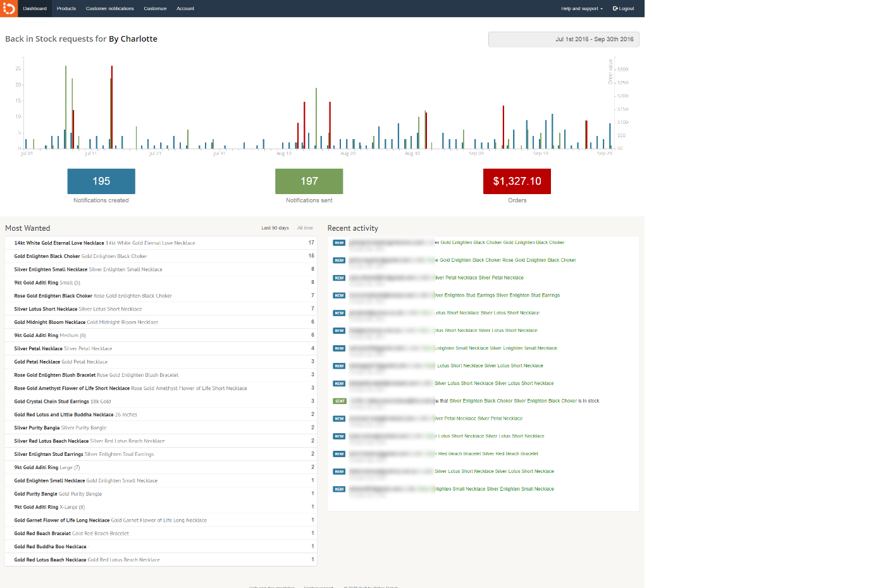Open the date range picker Jul 1st 2016
This screenshot has width=890, height=588.
point(564,39)
